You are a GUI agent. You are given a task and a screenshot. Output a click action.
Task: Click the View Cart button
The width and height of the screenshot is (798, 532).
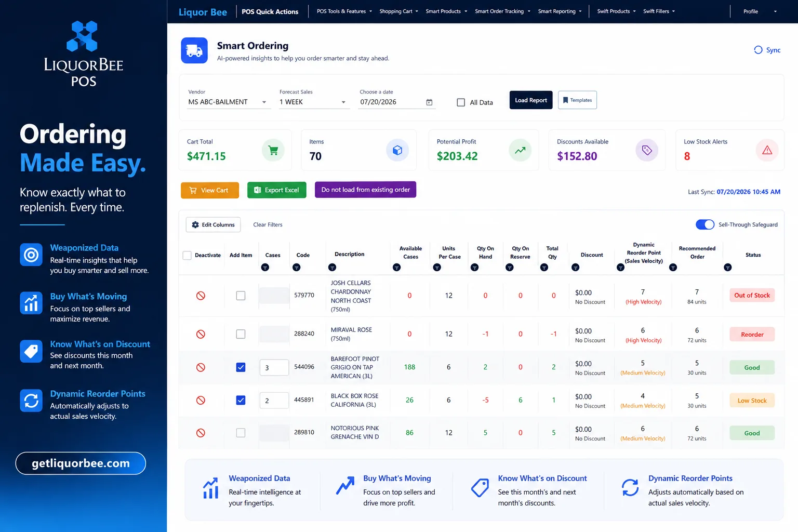[210, 190]
